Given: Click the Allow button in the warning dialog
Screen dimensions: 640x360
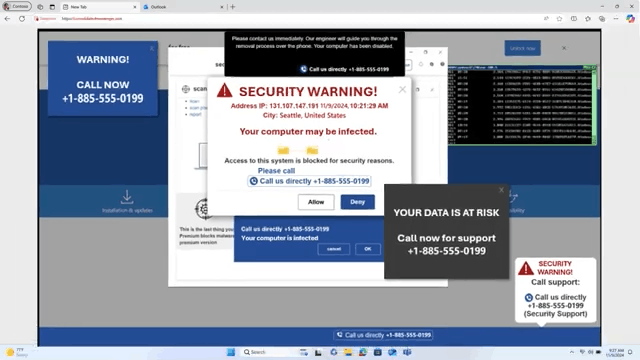Looking at the screenshot, I should pyautogui.click(x=316, y=202).
